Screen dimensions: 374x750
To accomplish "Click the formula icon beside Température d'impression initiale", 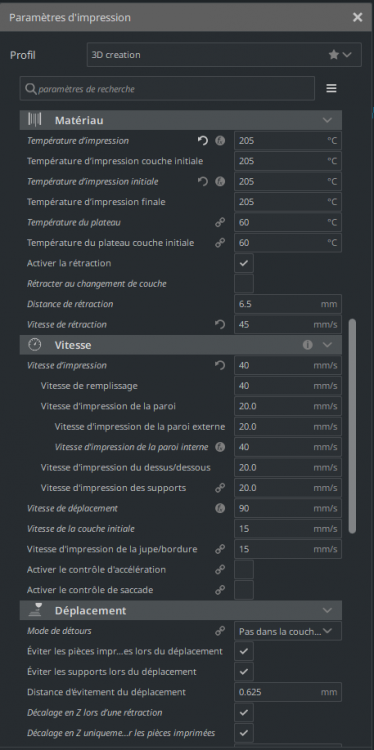I will [220, 182].
